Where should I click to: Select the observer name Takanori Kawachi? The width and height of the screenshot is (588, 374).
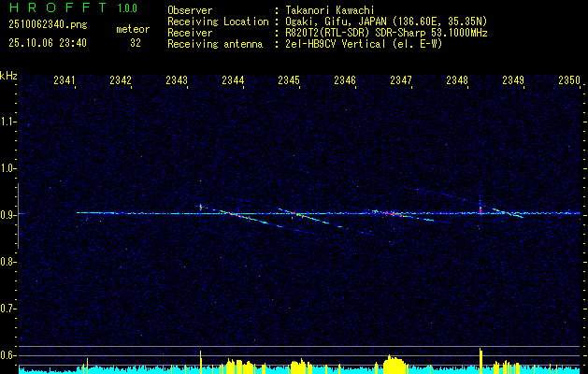click(x=330, y=10)
